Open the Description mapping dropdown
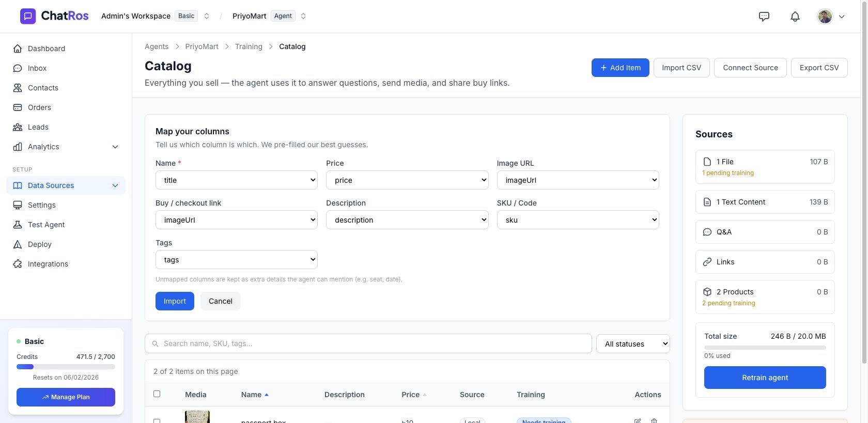Image resolution: width=868 pixels, height=423 pixels. pyautogui.click(x=407, y=220)
